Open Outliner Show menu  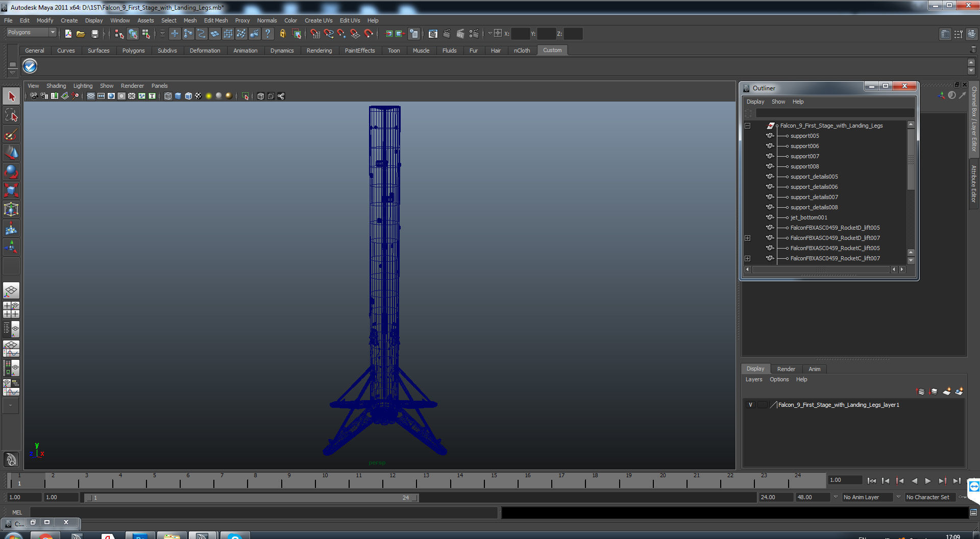778,102
